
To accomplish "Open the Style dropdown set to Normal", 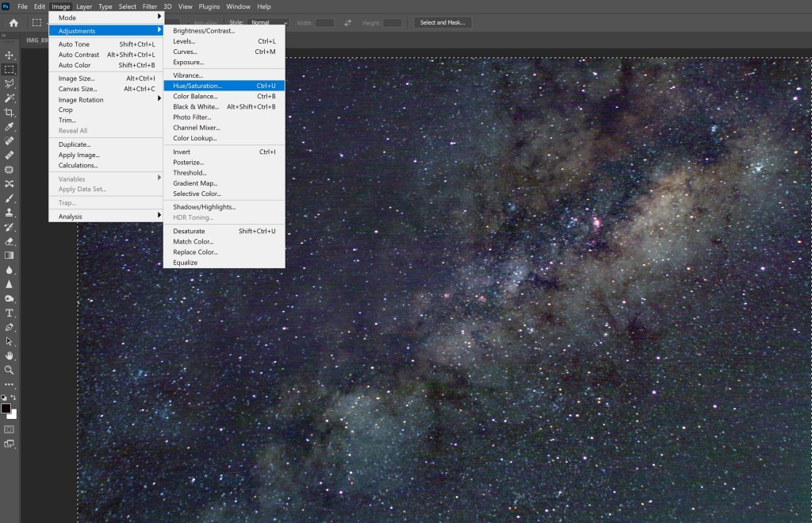I will point(267,23).
